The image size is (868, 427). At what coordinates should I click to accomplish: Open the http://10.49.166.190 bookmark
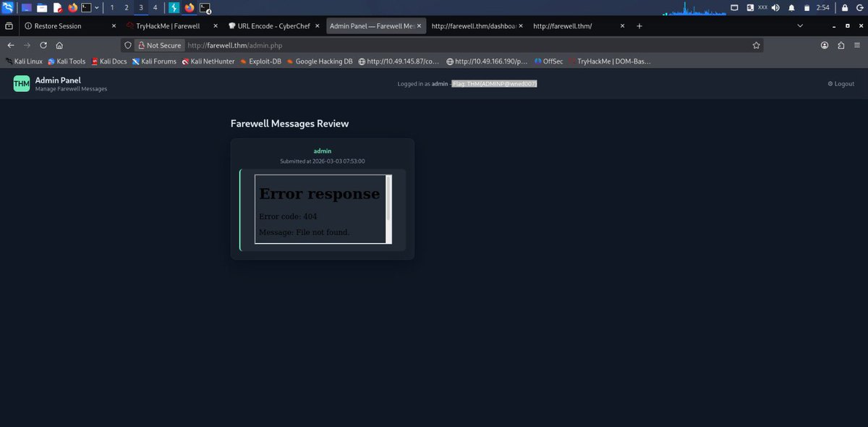click(x=487, y=62)
